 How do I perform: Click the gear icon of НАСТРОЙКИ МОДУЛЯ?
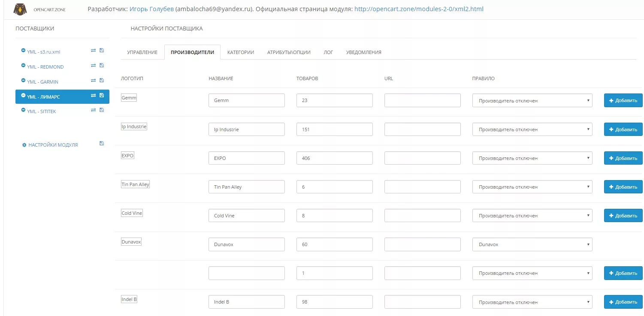coord(24,145)
